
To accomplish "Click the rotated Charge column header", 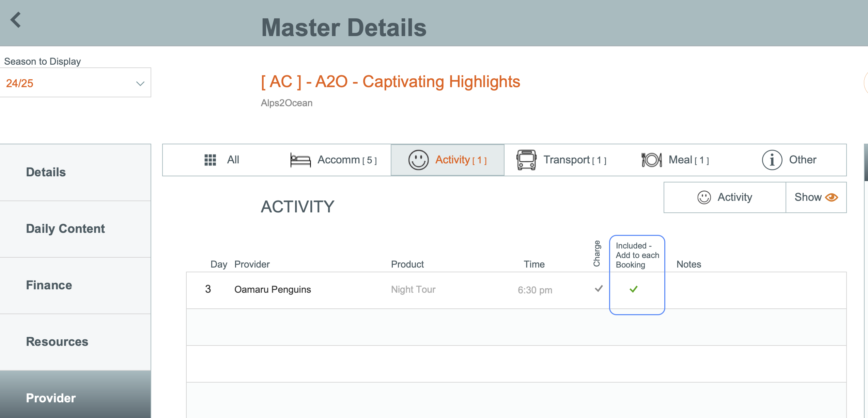I will point(597,254).
